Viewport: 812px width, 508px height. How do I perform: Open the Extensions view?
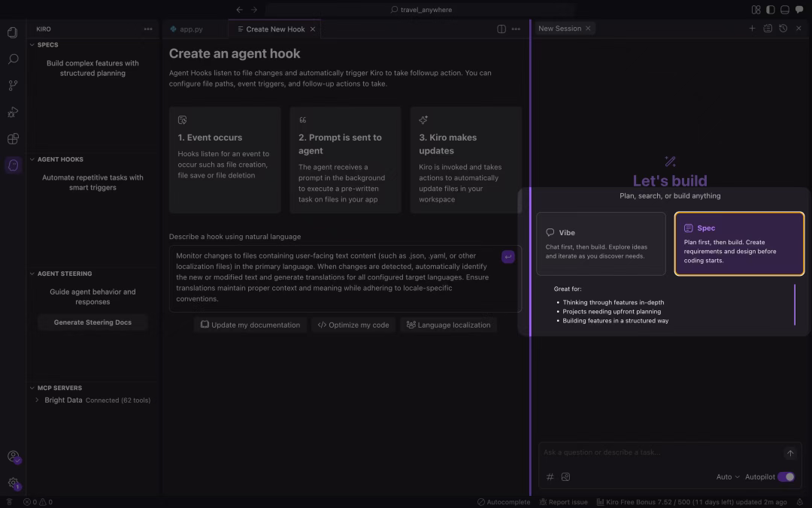click(x=13, y=138)
